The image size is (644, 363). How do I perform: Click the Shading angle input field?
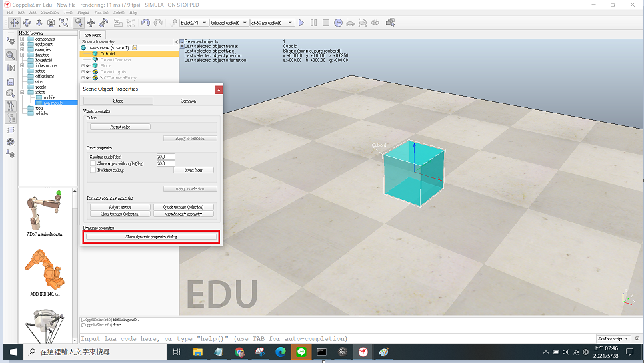click(x=165, y=157)
